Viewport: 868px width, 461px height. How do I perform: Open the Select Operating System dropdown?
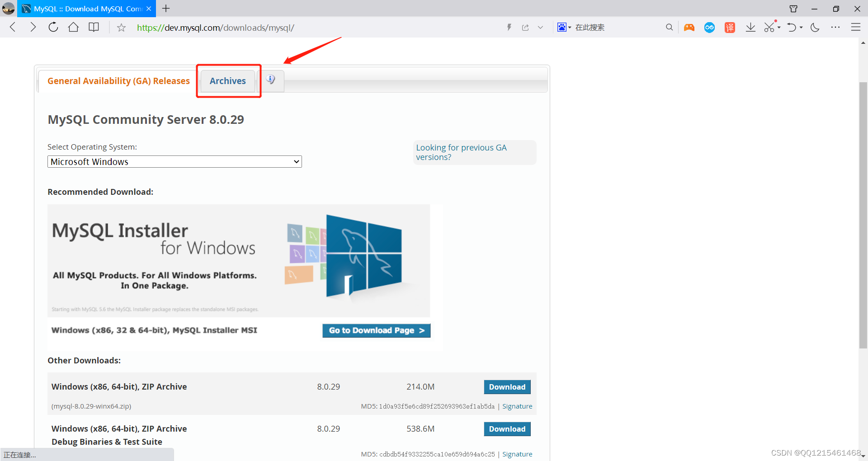(175, 161)
